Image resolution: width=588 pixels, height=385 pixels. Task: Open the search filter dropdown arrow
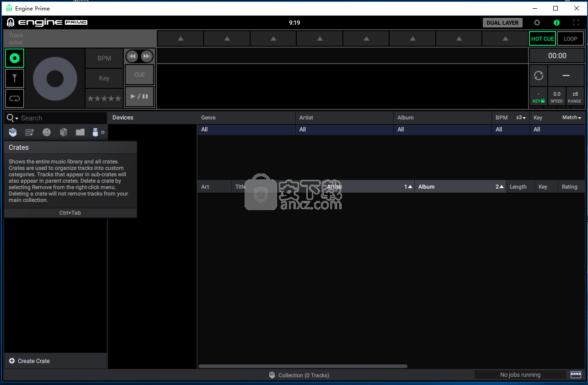(x=17, y=119)
